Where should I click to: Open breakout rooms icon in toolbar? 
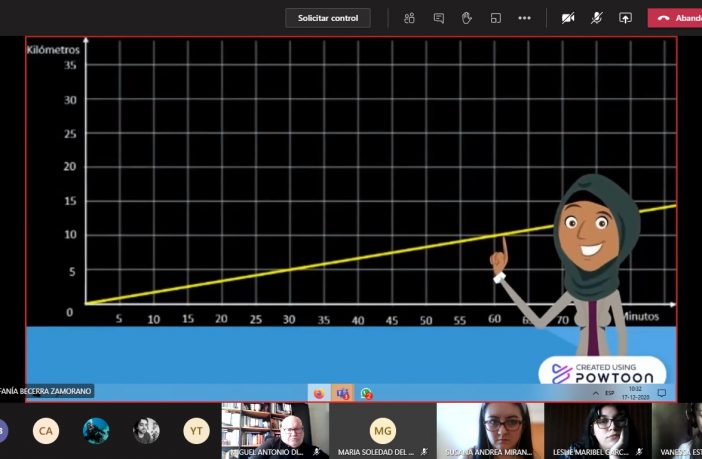(x=496, y=18)
